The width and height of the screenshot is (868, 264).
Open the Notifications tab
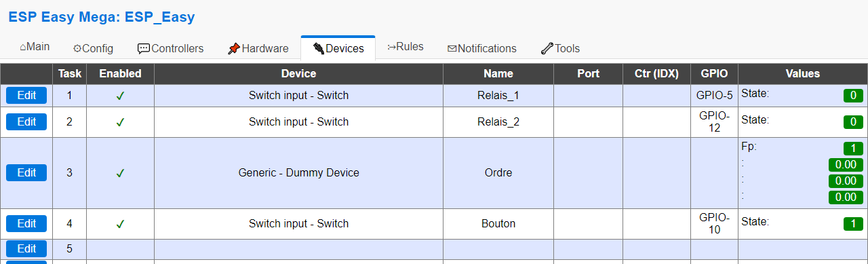(x=482, y=48)
